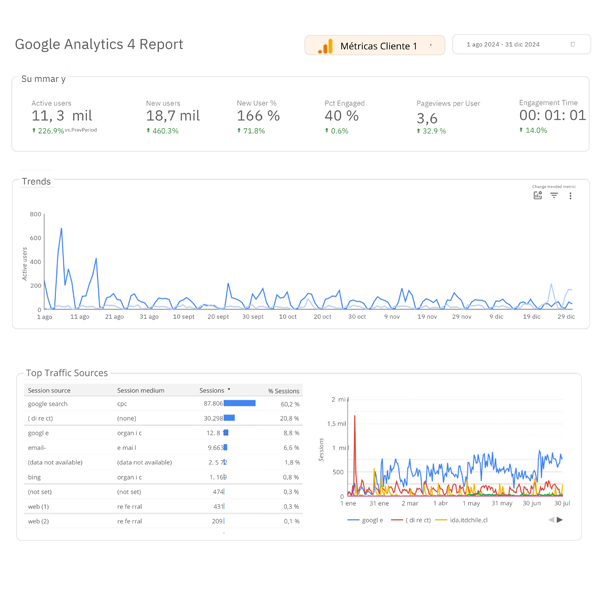Screen dimensions: 600x600
Task: Click the Session medium column header
Action: (140, 390)
